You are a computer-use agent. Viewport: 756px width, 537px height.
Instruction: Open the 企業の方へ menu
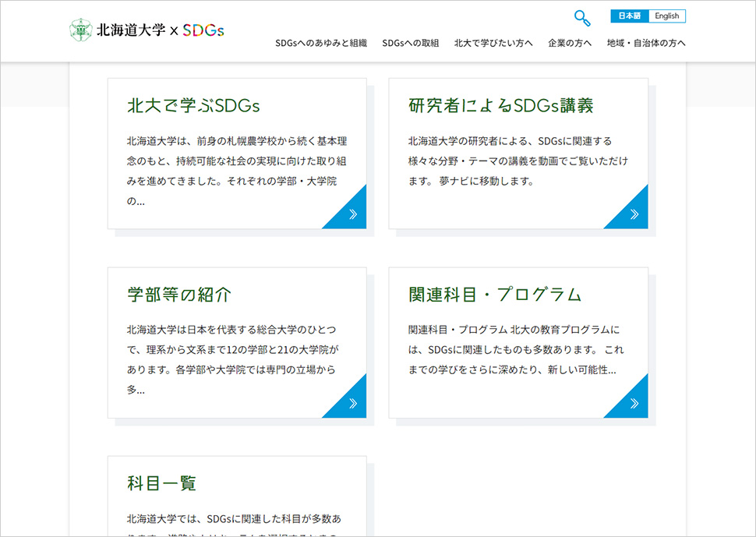click(570, 43)
